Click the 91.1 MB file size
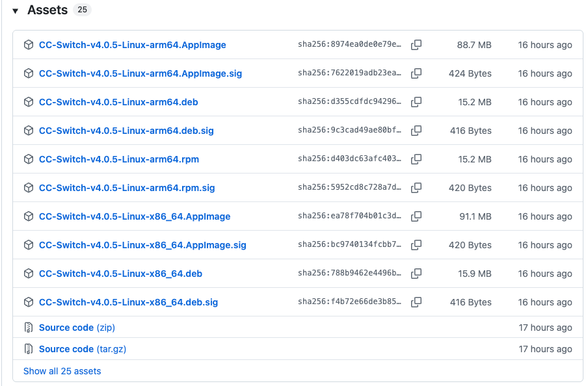Screen dimensions: 588x386 (475, 216)
